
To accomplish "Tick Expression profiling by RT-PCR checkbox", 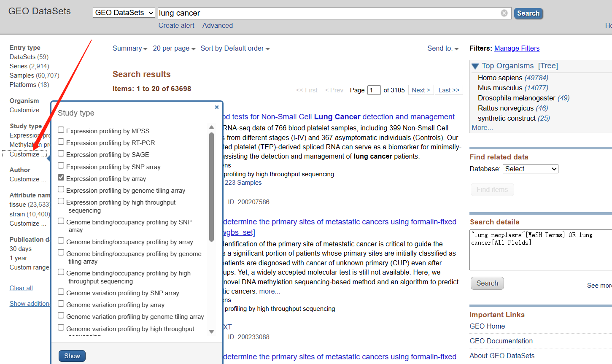I will point(61,142).
